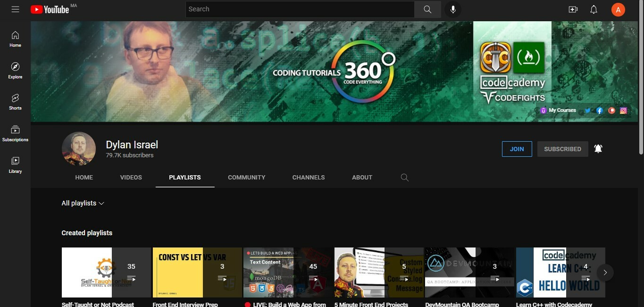This screenshot has width=644, height=307.
Task: Open Library in the sidebar
Action: (x=15, y=165)
